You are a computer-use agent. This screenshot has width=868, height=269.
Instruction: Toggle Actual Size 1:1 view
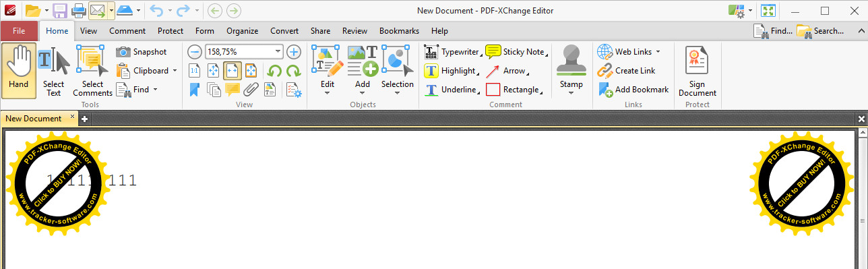[194, 71]
